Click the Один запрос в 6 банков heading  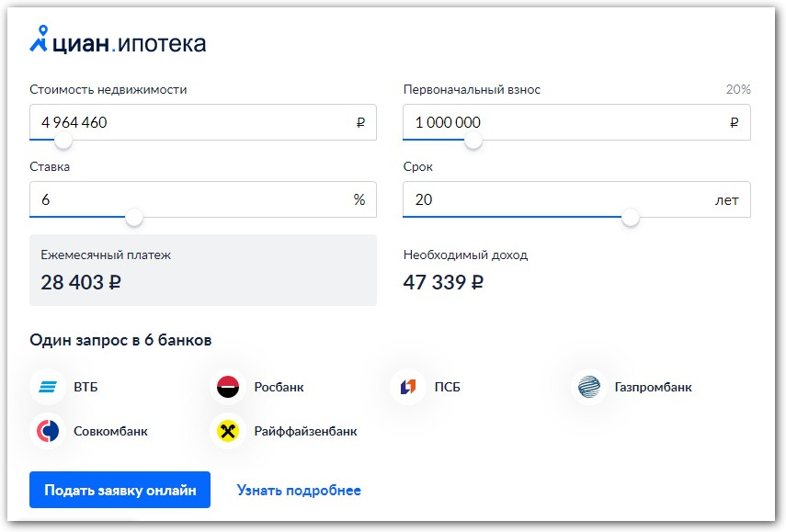coord(120,340)
